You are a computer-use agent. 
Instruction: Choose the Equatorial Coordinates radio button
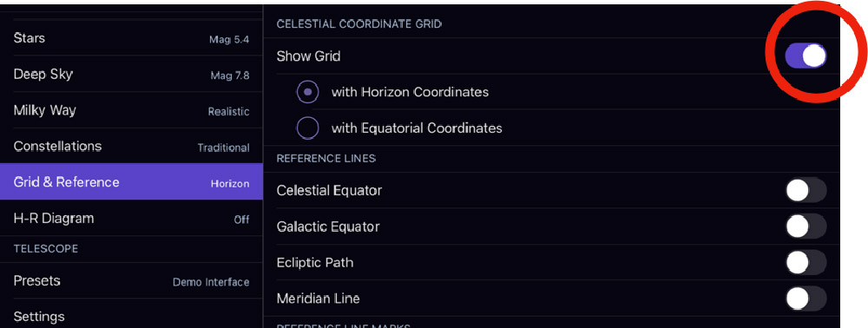[308, 128]
